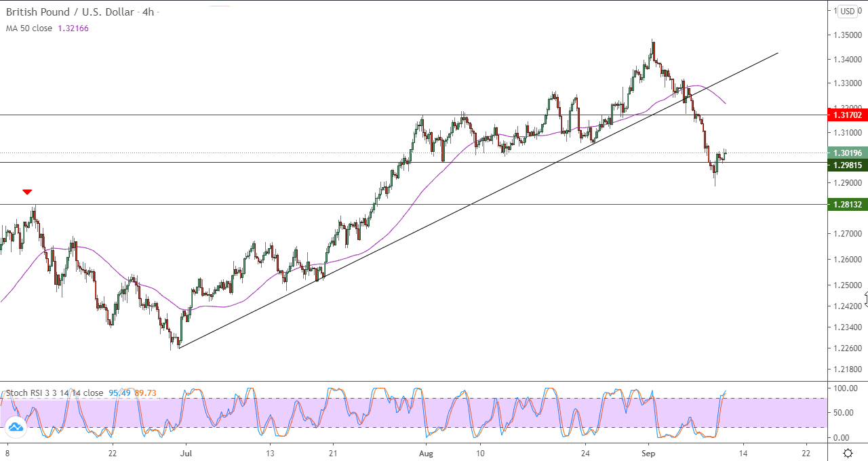Screen dimensions: 868x461
Task: Click the 24 date label on time axis
Action: [585, 453]
